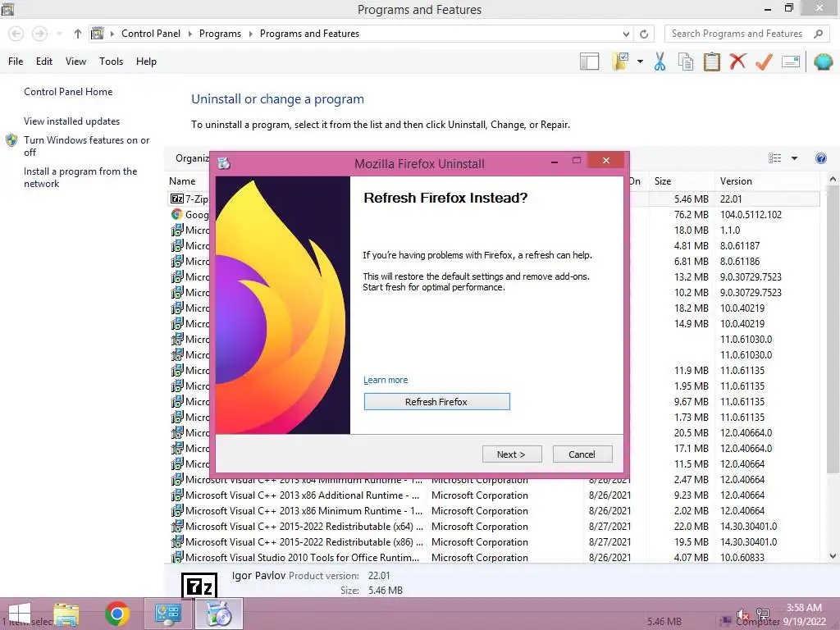
Task: Click the muted volume tray icon
Action: 742,614
